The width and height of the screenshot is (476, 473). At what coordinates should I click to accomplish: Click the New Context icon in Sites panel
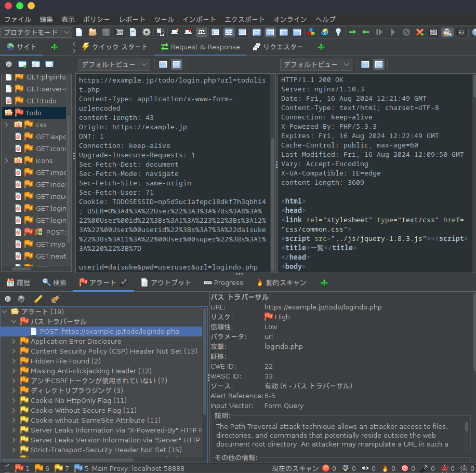pyautogui.click(x=22, y=64)
